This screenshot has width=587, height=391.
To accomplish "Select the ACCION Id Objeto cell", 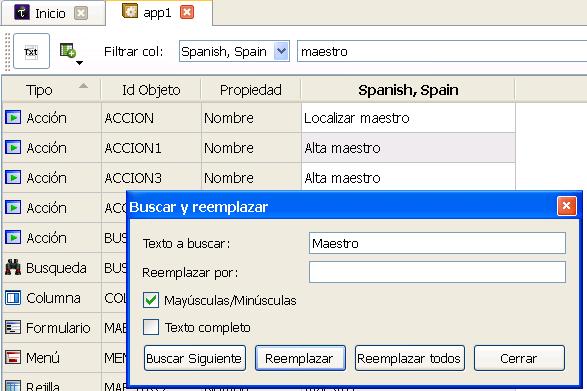I will point(151,118).
